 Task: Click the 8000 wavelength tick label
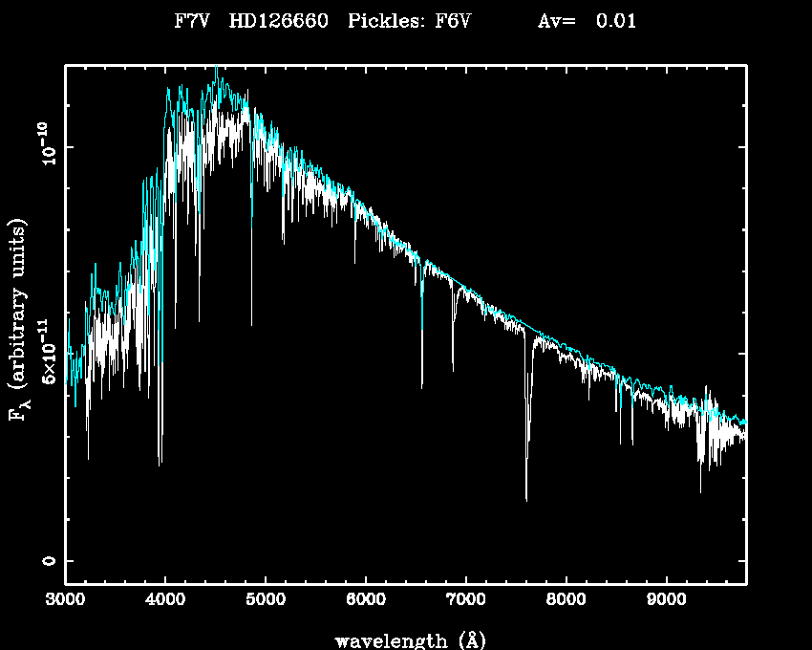pyautogui.click(x=566, y=601)
